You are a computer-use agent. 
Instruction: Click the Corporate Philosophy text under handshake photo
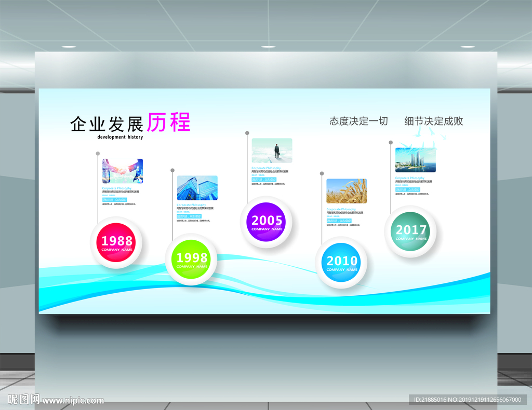pyautogui.click(x=117, y=188)
